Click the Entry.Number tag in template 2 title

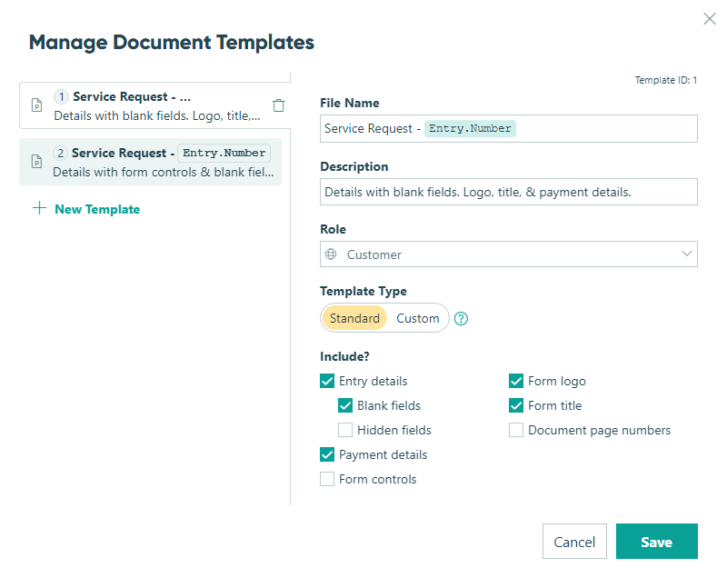224,153
